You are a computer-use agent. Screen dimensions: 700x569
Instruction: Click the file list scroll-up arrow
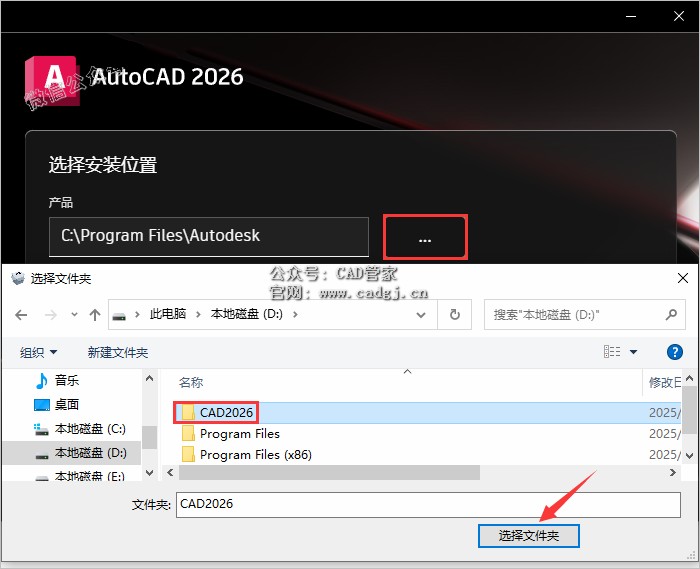[x=689, y=378]
